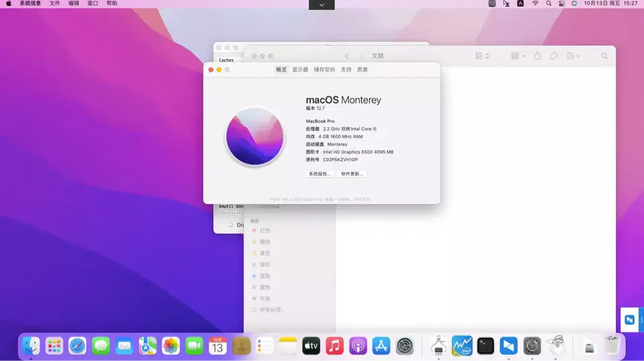Open Calendar showing 13 in Dock

click(x=217, y=346)
